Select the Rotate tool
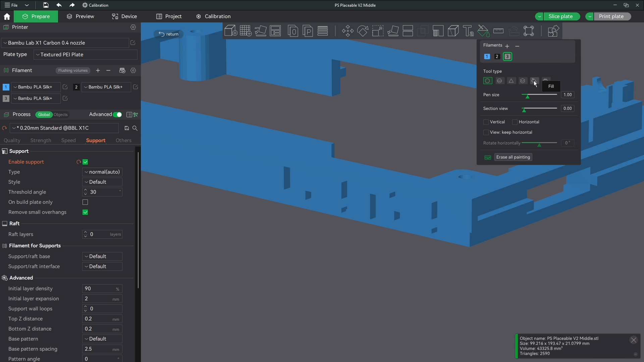Screen dimensions: 644x362 [x=363, y=31]
